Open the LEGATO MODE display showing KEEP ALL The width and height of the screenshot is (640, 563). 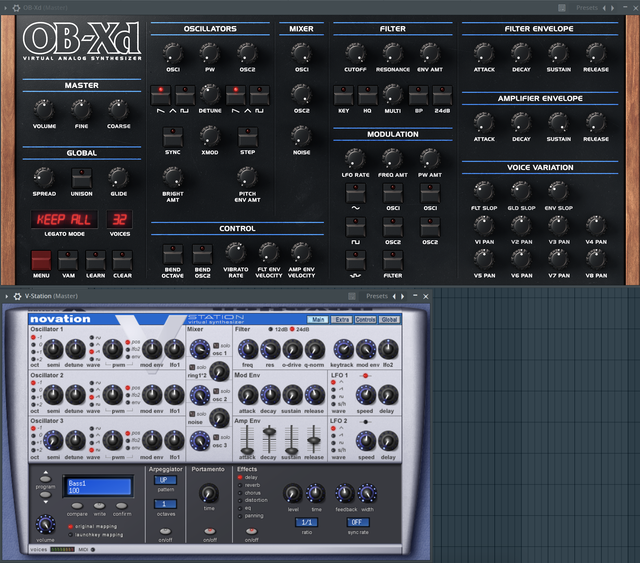64,220
